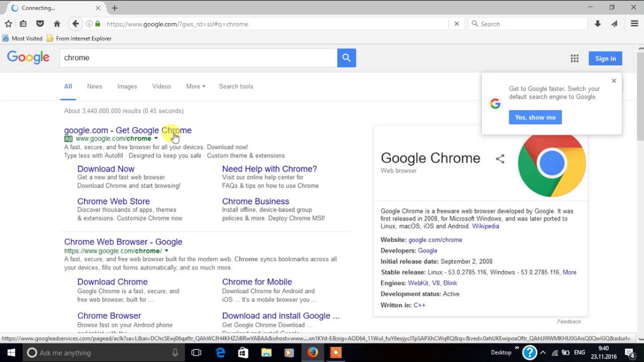The height and width of the screenshot is (362, 644).
Task: Click the Firefox Search box
Action: (x=528, y=24)
